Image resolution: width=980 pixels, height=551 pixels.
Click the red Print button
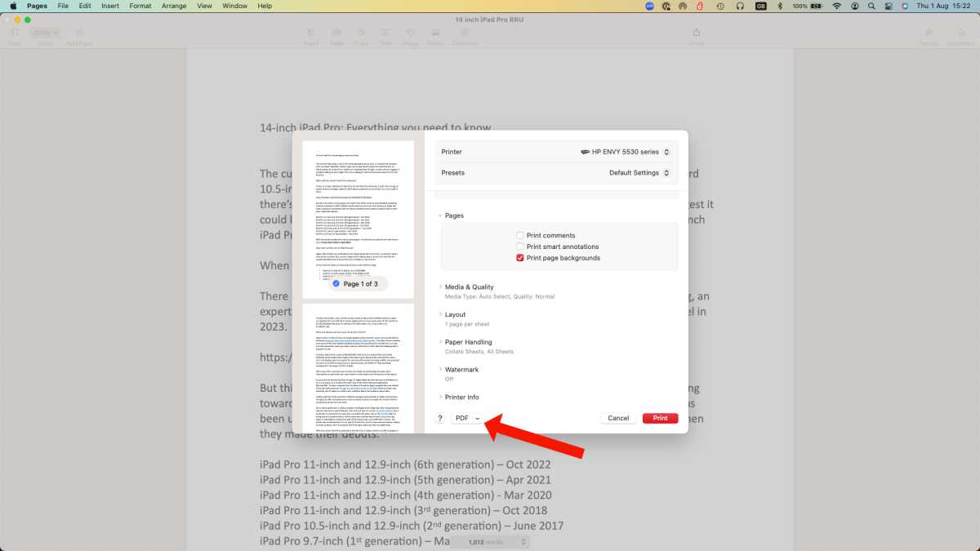(660, 418)
